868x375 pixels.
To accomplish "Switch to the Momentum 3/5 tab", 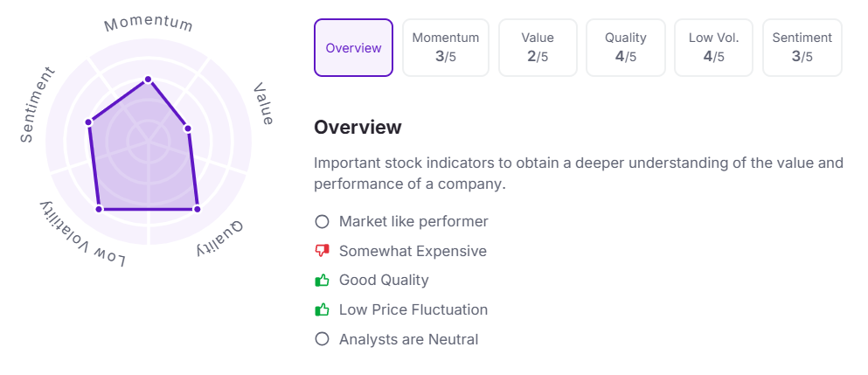I will (x=446, y=48).
